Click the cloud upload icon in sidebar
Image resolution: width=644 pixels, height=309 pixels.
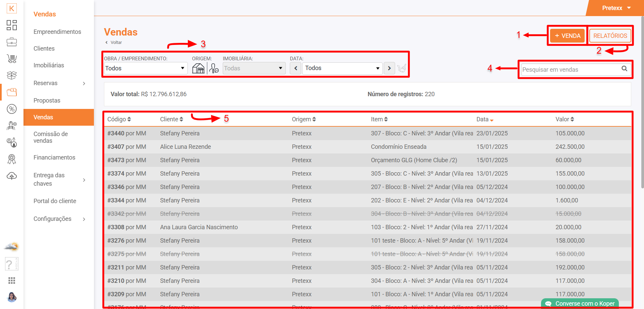[x=12, y=176]
